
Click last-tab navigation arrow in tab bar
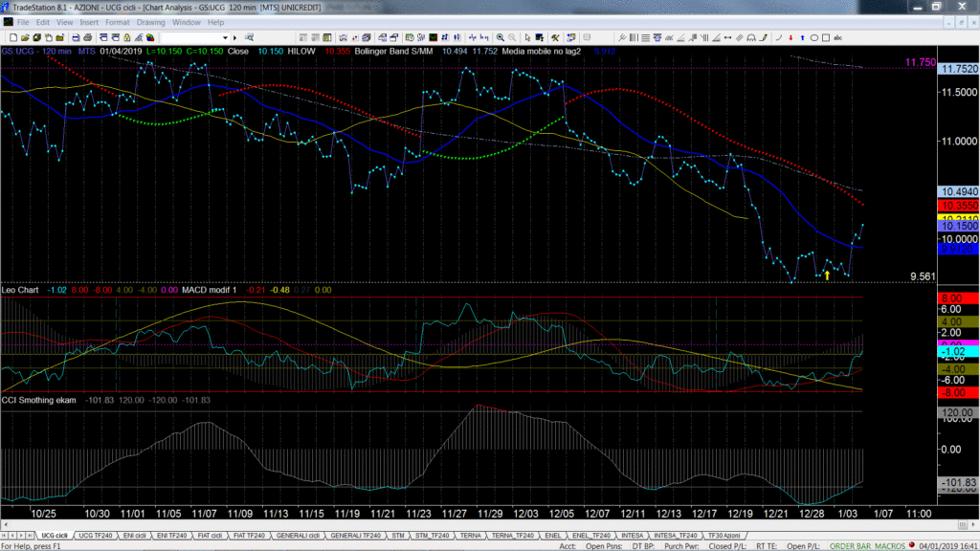pos(29,536)
